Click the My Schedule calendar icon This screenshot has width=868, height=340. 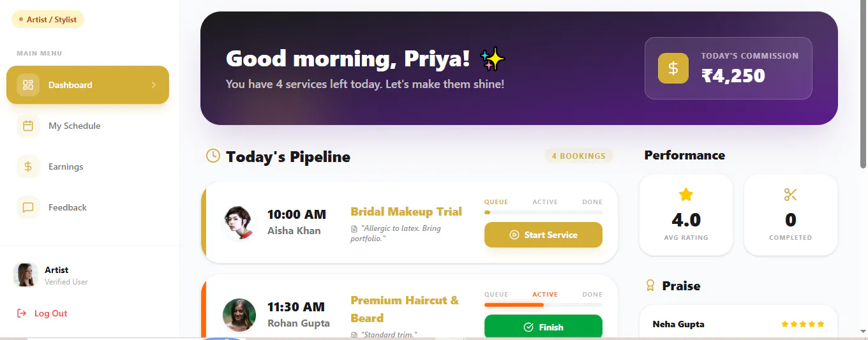28,126
